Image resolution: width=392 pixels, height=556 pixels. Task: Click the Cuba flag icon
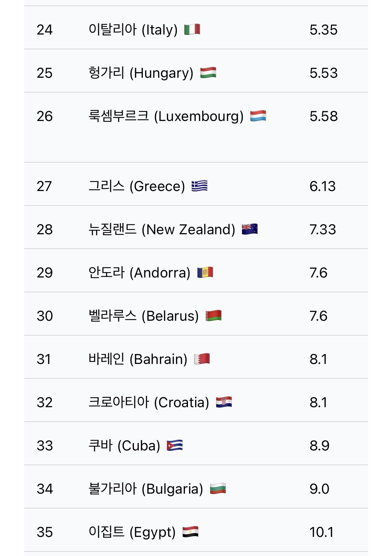[x=175, y=445]
